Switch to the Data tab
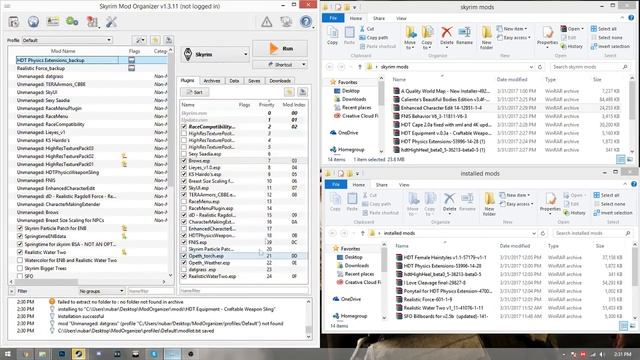The height and width of the screenshot is (360, 640). [234, 81]
